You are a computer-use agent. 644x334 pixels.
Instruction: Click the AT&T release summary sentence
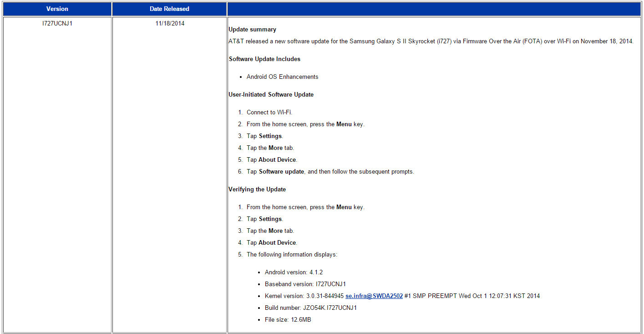click(431, 41)
